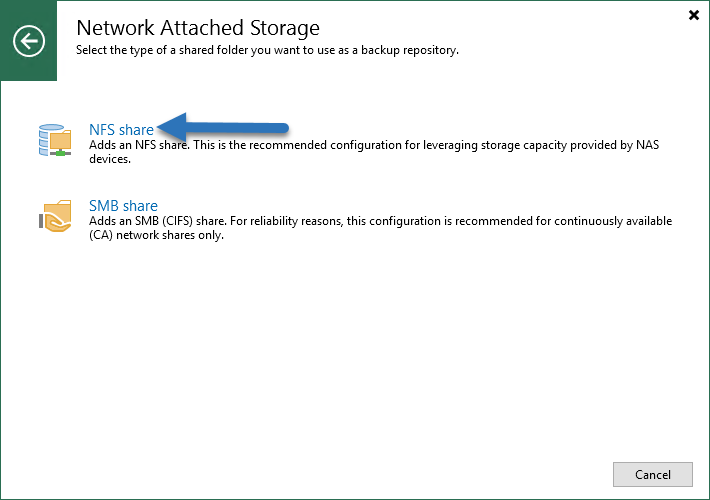Click 'backup repository' in the subtitle
Image resolution: width=710 pixels, height=500 pixels.
[x=408, y=50]
